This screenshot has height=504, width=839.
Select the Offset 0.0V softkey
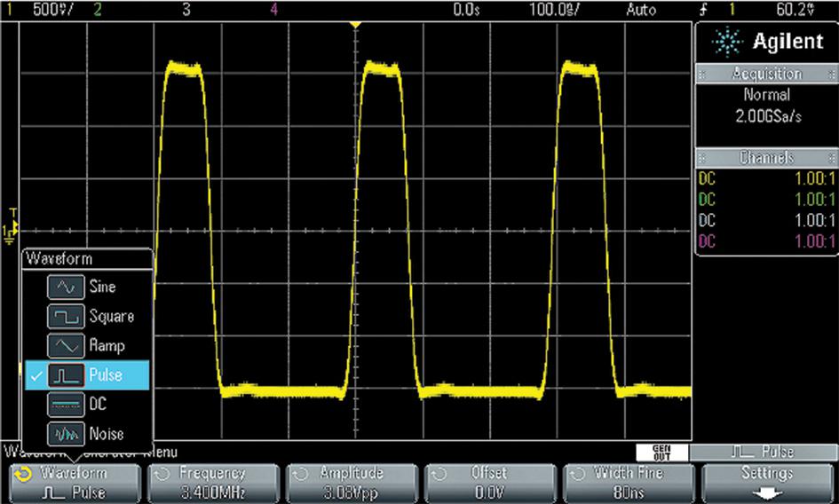[490, 483]
